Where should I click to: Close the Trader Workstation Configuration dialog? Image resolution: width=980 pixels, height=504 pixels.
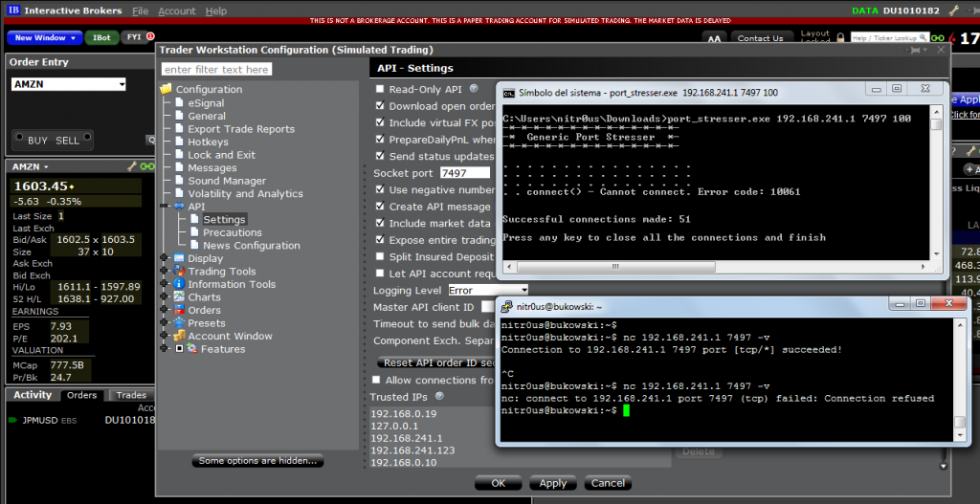(941, 50)
